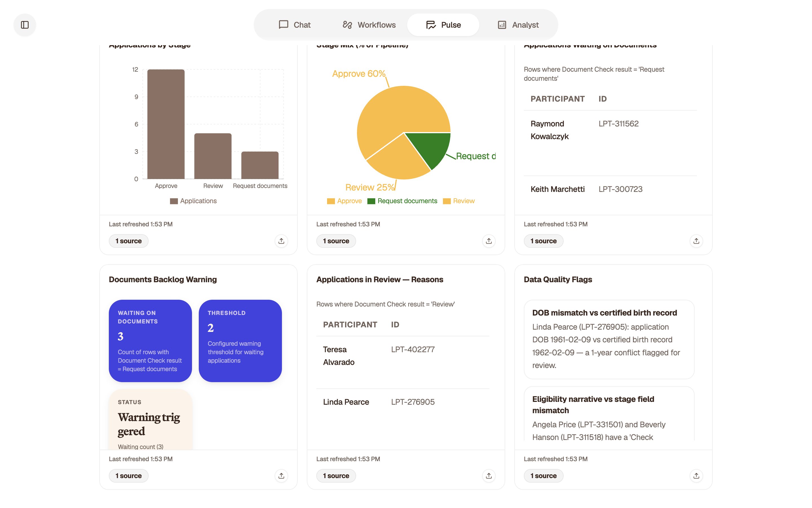
Task: Open the DOB mismatch vs certified birth record flag
Action: tap(609, 339)
